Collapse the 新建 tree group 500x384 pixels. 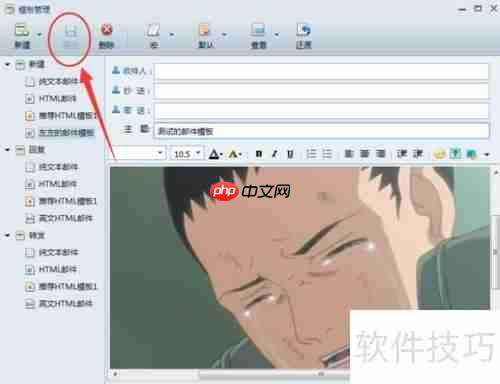coord(7,64)
